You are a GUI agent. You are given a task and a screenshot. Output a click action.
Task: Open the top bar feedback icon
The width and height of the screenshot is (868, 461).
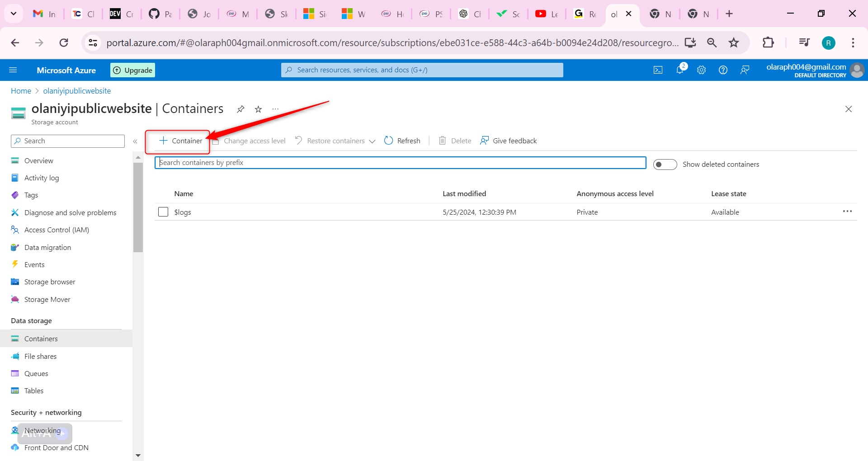tap(745, 70)
